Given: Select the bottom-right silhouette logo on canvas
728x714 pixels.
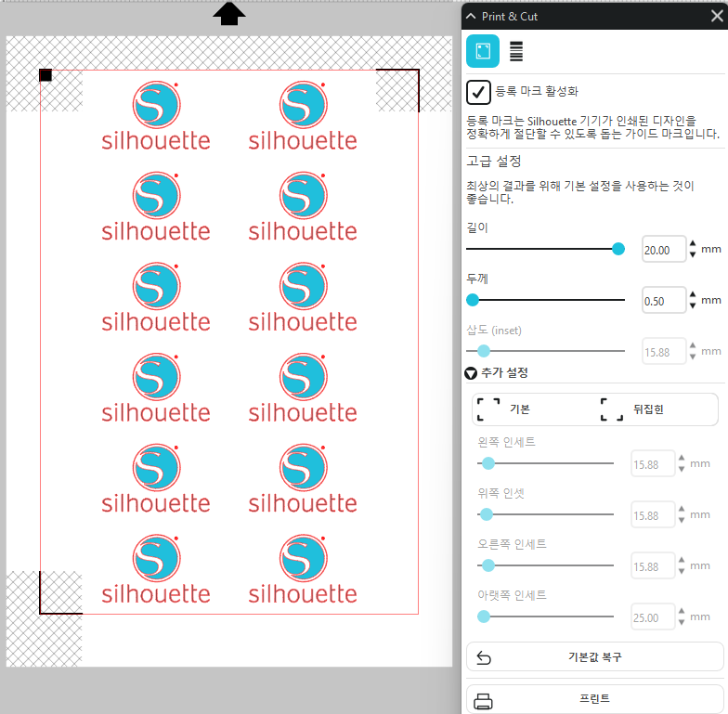Looking at the screenshot, I should pyautogui.click(x=303, y=570).
